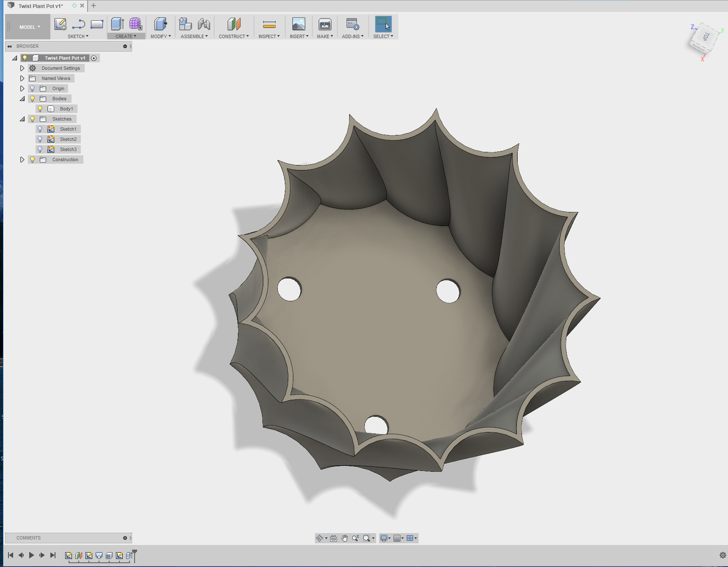Collapse the Sketches folder node
The width and height of the screenshot is (728, 567).
click(x=22, y=119)
